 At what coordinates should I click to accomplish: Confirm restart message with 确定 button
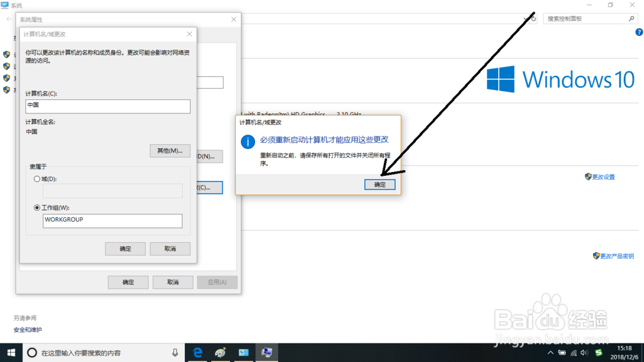pos(379,184)
